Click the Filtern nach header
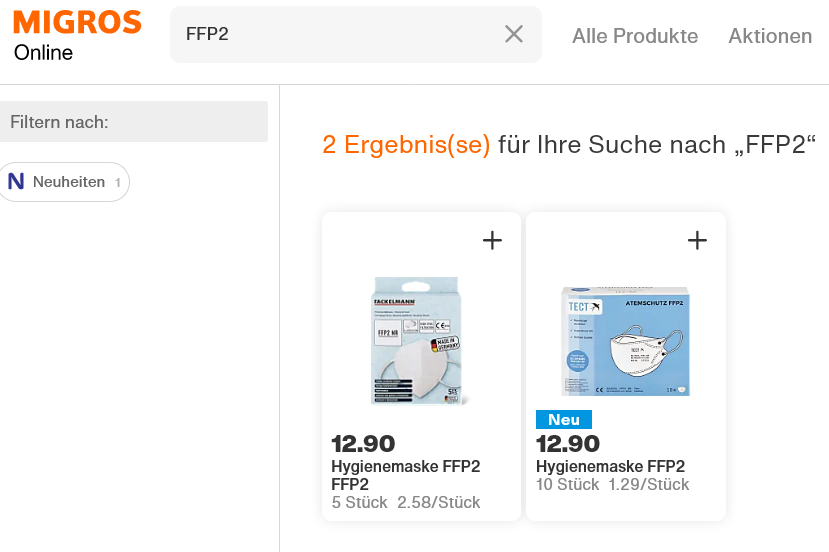The width and height of the screenshot is (829, 552). pyautogui.click(x=60, y=122)
